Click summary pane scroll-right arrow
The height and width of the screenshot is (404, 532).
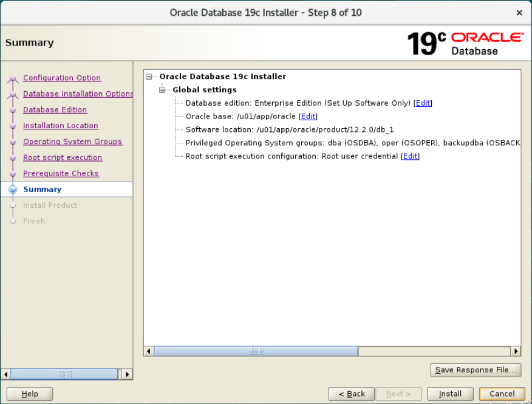point(516,351)
